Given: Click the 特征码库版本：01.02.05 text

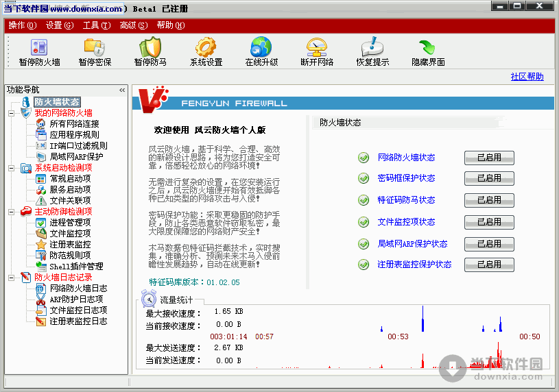Looking at the screenshot, I should coord(194,282).
